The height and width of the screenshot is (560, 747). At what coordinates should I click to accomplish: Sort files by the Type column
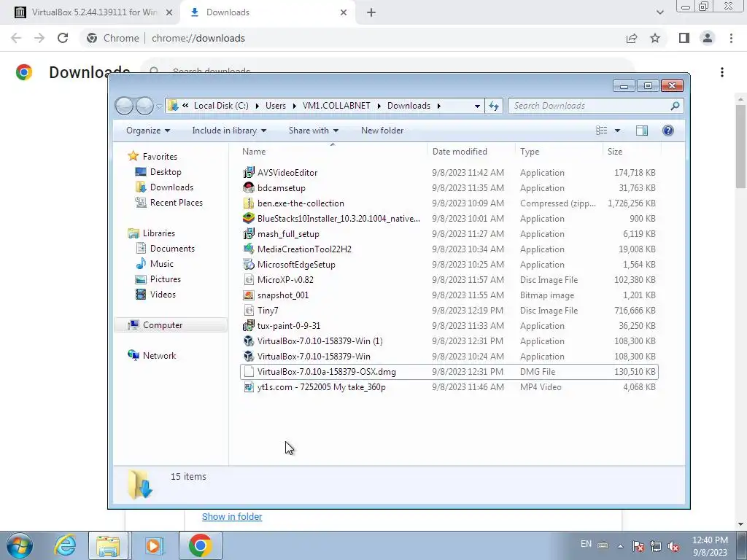point(559,152)
